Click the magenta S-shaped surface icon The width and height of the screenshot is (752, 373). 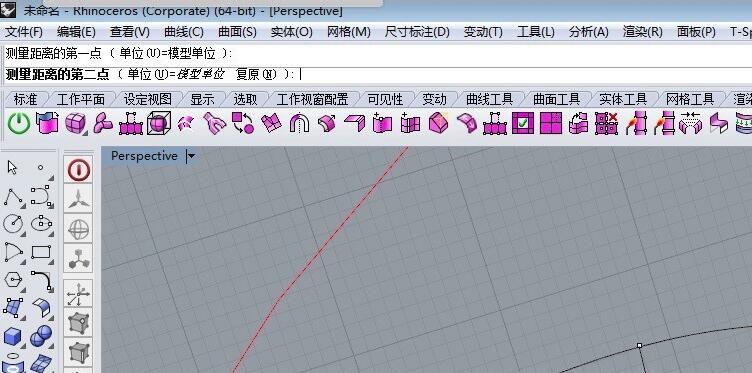click(x=718, y=124)
